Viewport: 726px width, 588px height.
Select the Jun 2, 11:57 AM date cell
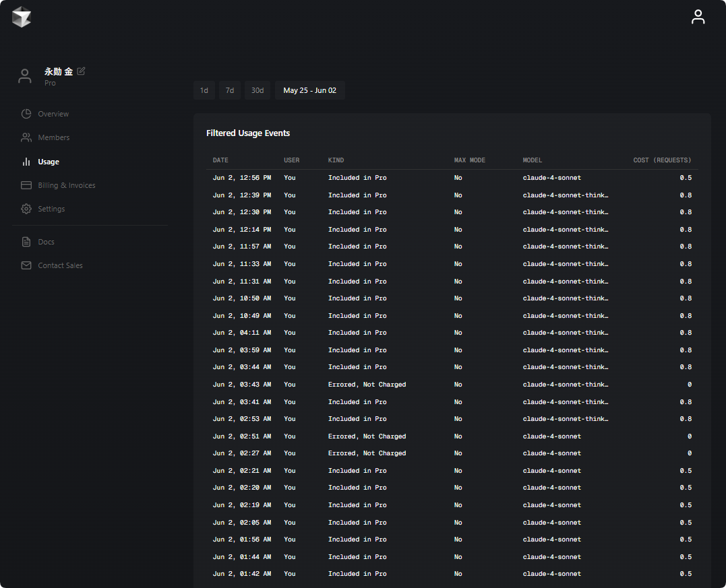tap(242, 247)
